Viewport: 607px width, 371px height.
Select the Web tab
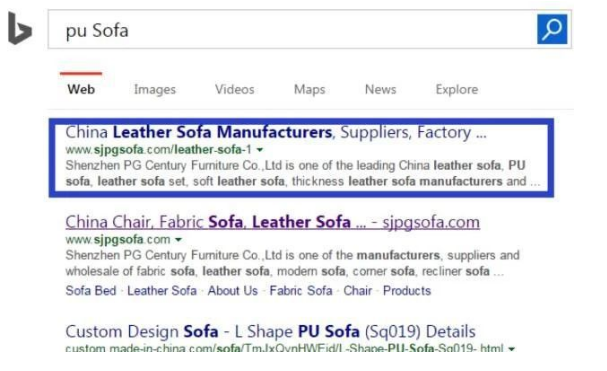click(x=81, y=89)
